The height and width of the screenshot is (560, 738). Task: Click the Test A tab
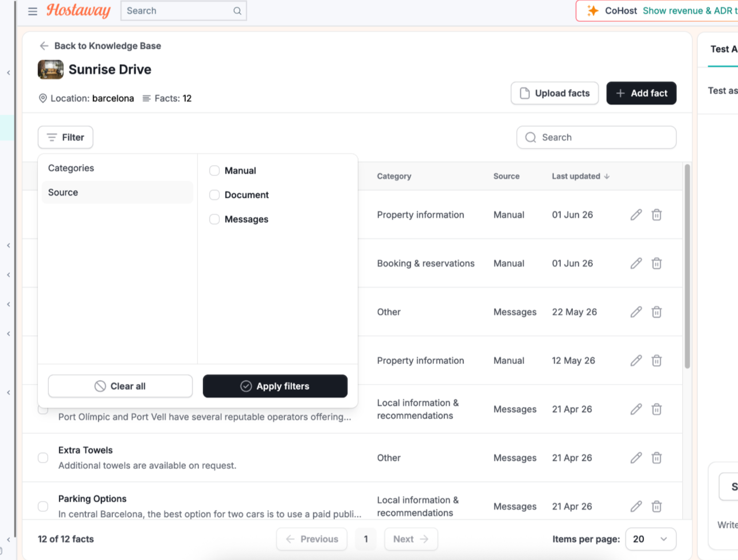point(723,49)
